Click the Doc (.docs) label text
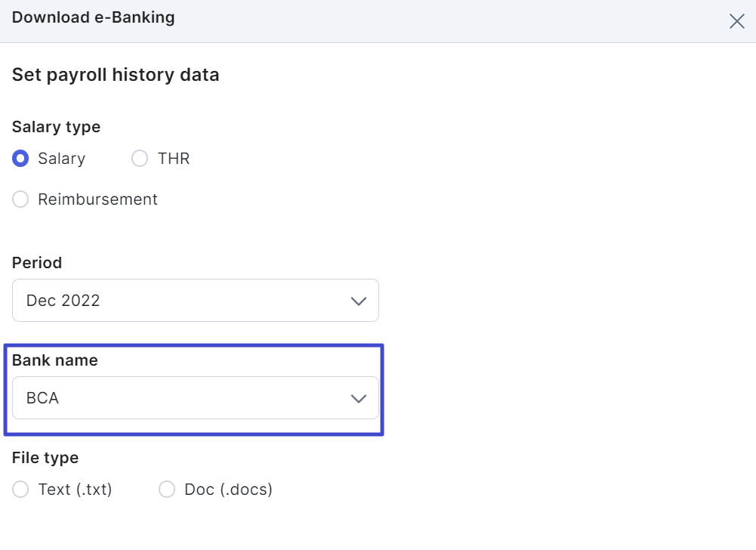This screenshot has height=550, width=756. pos(228,490)
